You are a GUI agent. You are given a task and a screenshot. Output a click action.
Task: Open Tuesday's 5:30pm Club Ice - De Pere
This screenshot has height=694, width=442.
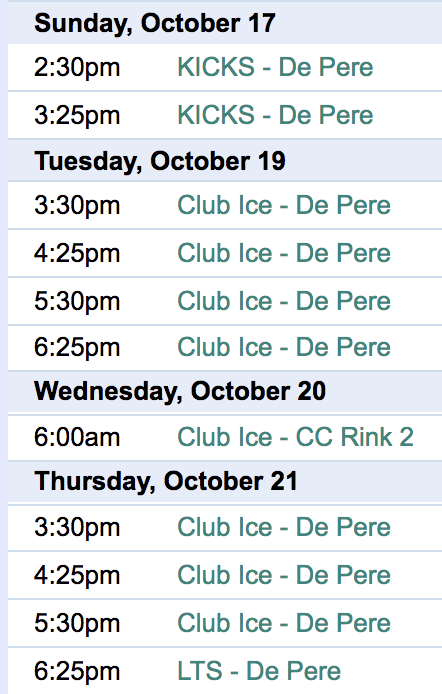coord(284,301)
